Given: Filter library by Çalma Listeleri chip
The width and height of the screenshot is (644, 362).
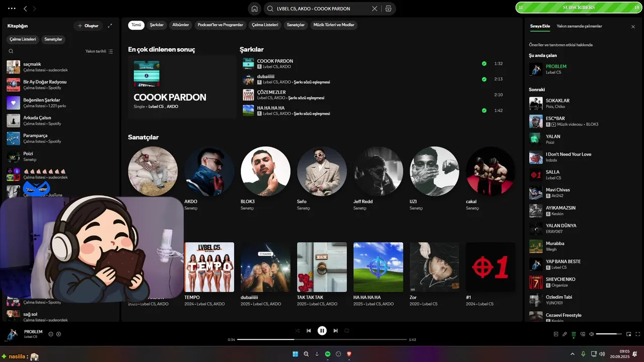Looking at the screenshot, I should point(23,39).
